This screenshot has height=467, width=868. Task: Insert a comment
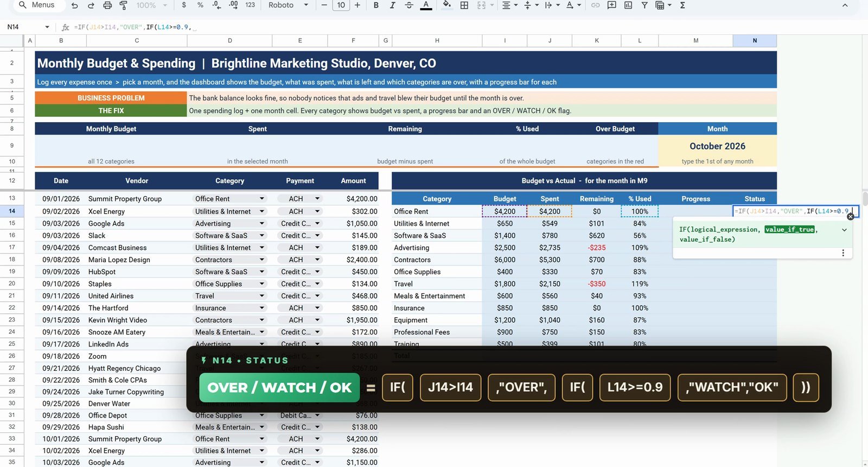[611, 5]
